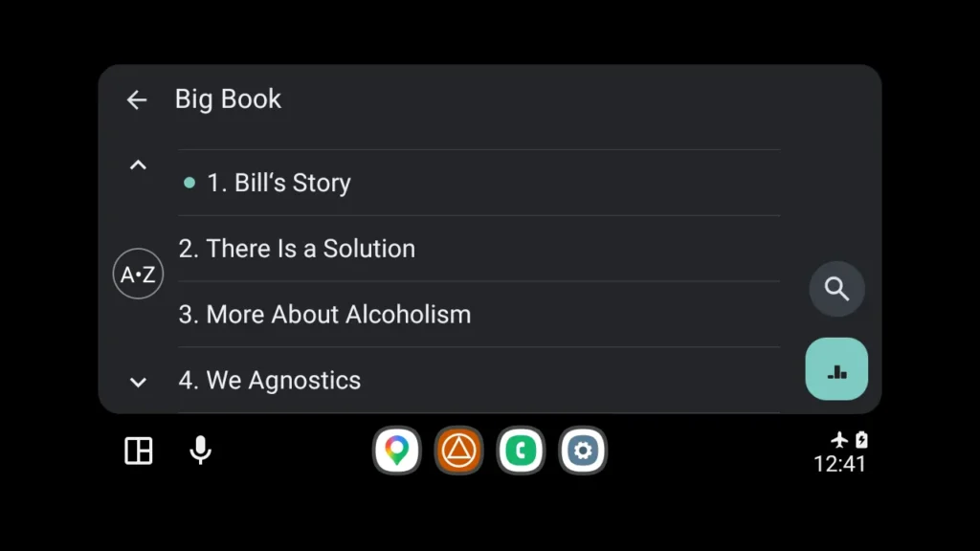Switch to split-screen layout view
The image size is (980, 551).
point(138,451)
